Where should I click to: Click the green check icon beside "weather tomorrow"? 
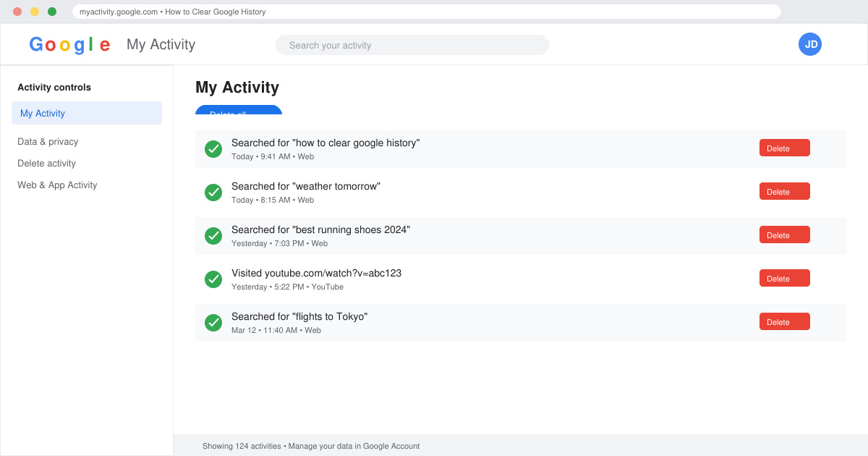point(213,193)
